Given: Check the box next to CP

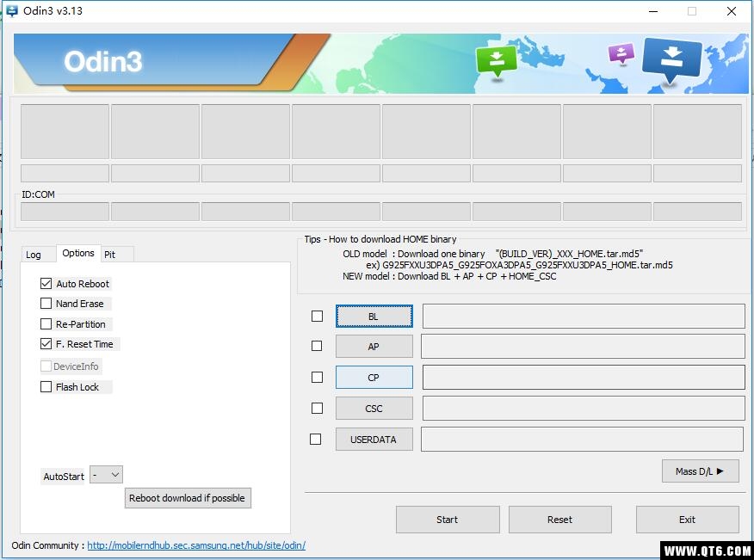Looking at the screenshot, I should click(x=317, y=378).
